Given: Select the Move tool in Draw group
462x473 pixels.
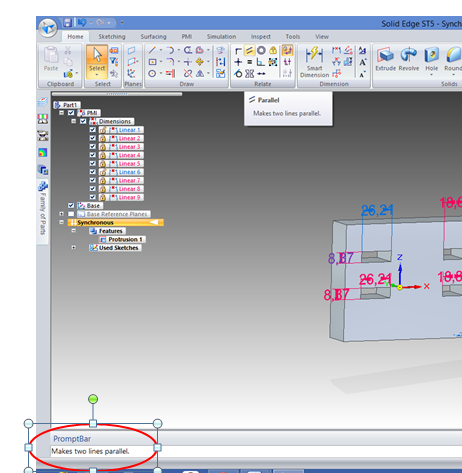Looking at the screenshot, I should pyautogui.click(x=200, y=62).
